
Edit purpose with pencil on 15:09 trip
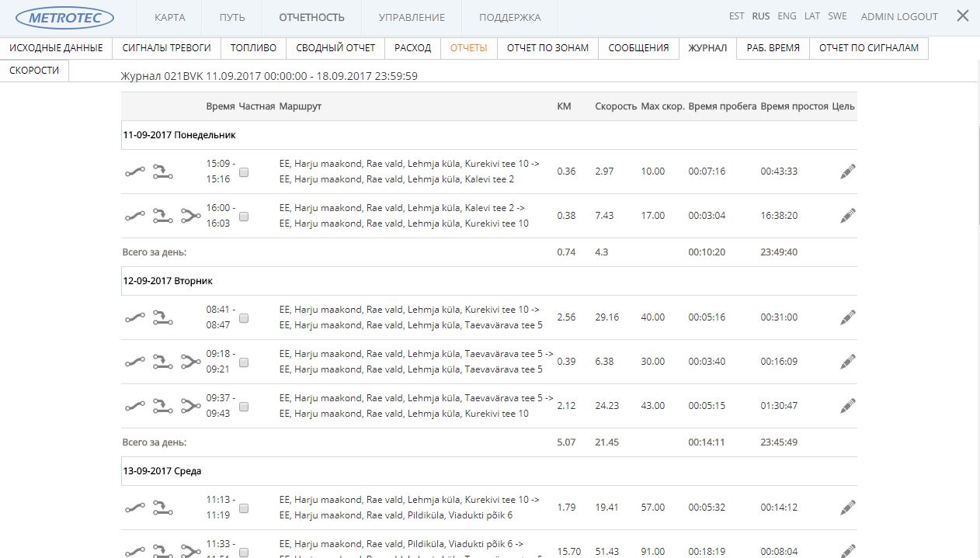point(847,172)
